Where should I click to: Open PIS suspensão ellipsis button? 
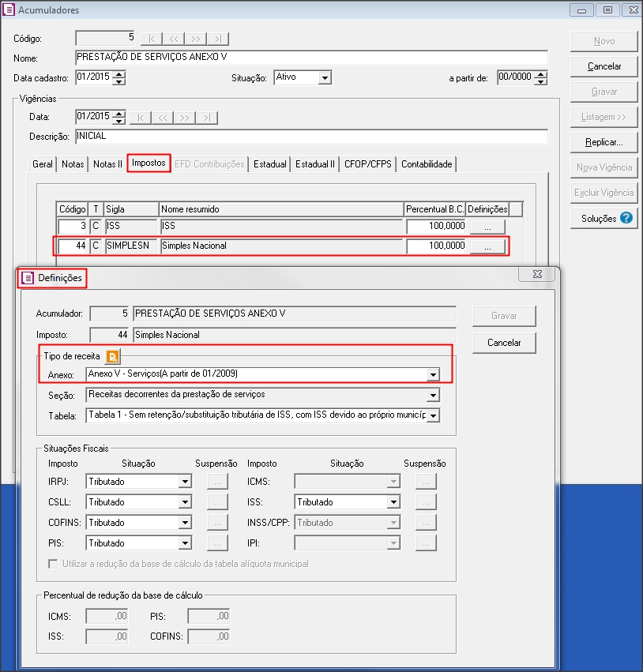(x=217, y=543)
